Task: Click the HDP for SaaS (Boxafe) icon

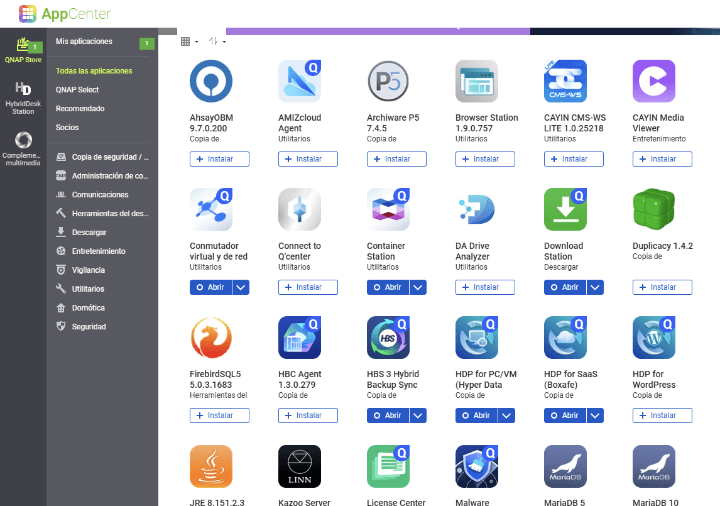Action: click(565, 337)
